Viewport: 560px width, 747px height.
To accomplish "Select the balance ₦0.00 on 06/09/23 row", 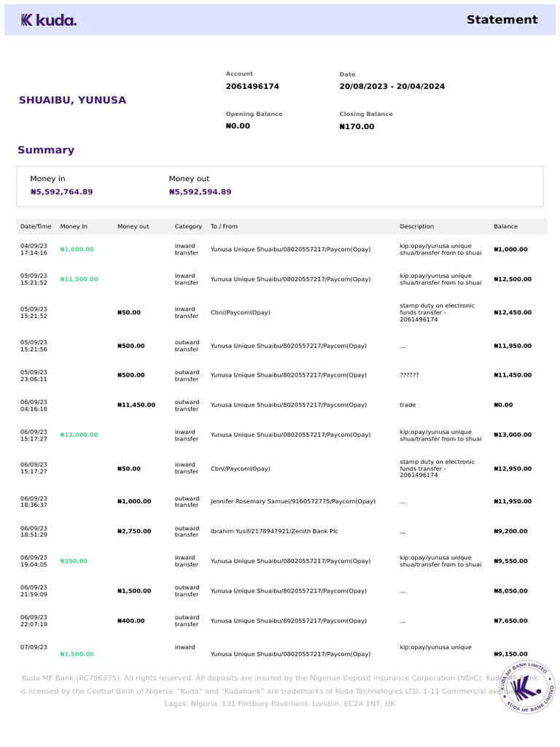I will (503, 405).
